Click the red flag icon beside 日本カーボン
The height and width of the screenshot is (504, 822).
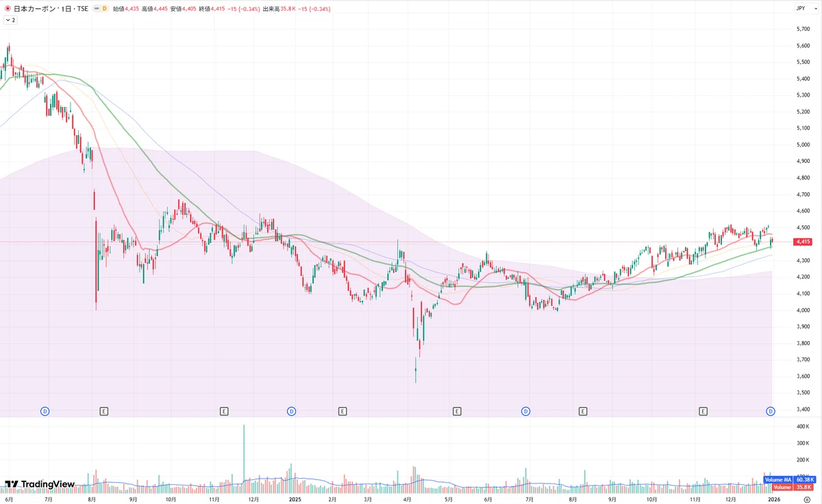click(7, 8)
